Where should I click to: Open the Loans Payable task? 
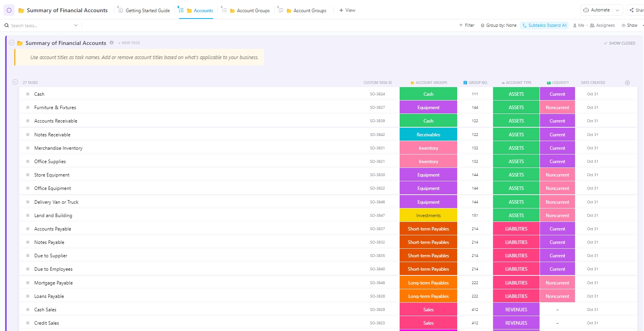[x=49, y=296]
